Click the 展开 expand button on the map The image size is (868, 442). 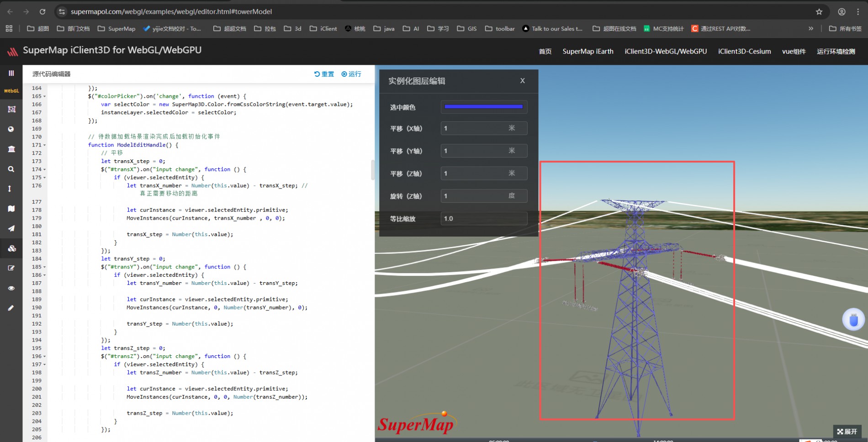coord(847,431)
